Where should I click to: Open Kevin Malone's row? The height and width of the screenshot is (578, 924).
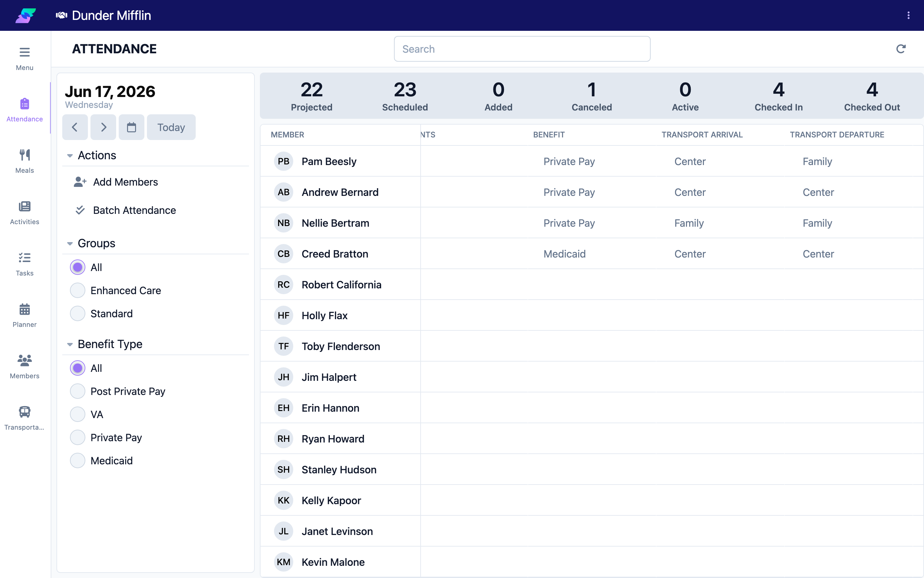592,562
